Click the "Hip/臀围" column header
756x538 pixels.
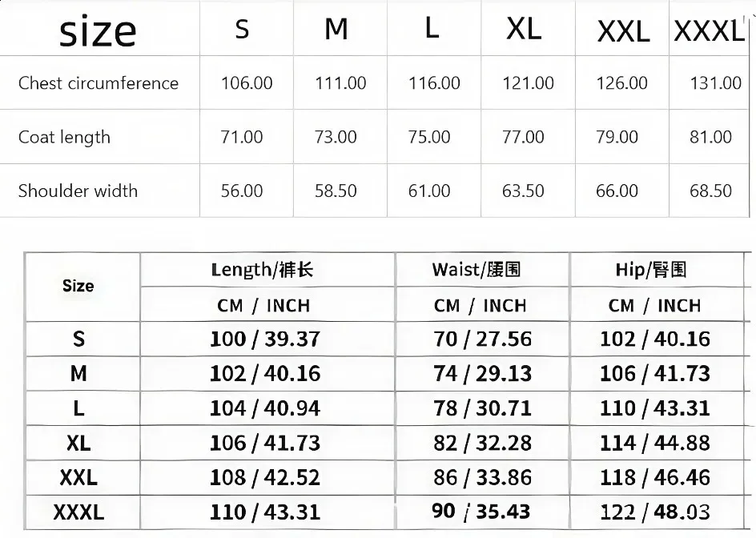[651, 270]
